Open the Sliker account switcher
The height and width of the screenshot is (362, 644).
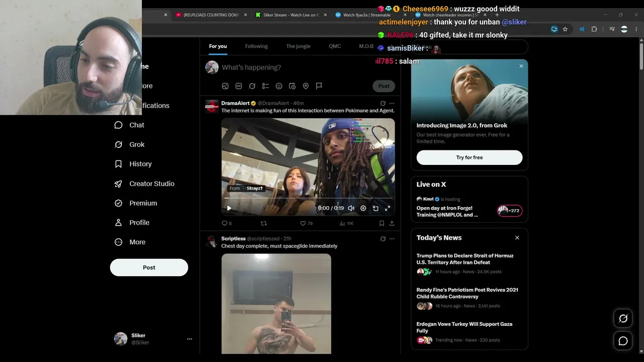[x=153, y=339]
